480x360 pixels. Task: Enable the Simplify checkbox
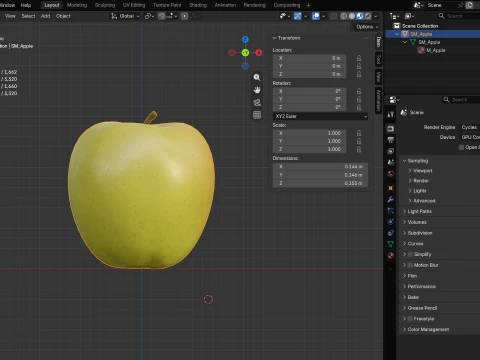tap(410, 254)
